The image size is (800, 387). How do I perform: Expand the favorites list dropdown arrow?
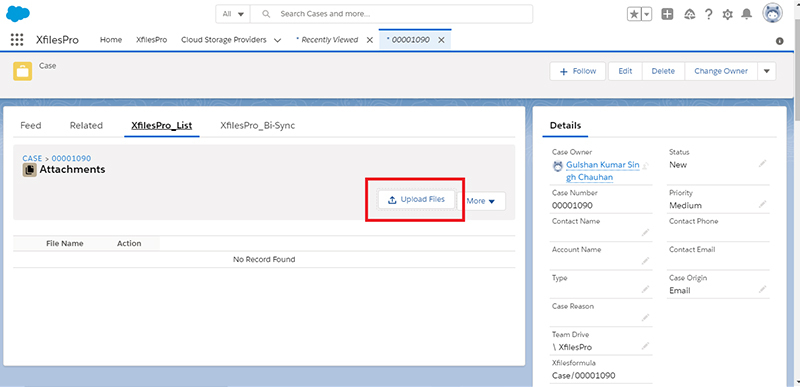tap(646, 14)
